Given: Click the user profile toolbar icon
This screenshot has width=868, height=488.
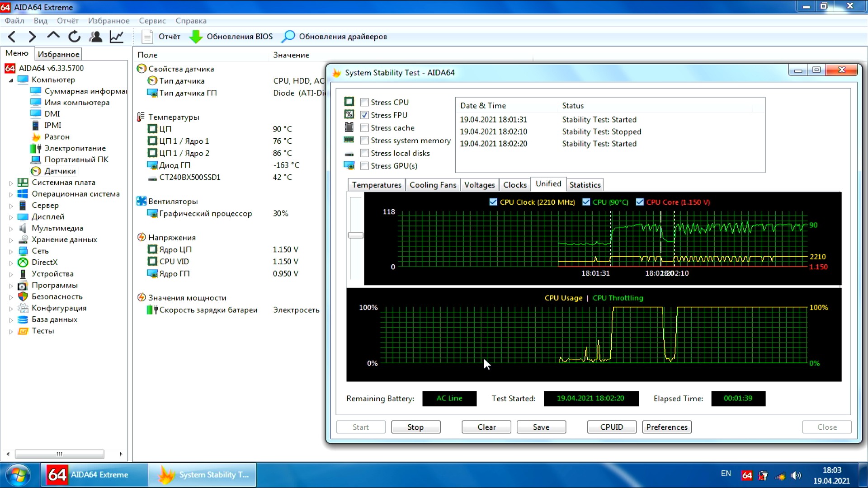Looking at the screenshot, I should point(95,37).
